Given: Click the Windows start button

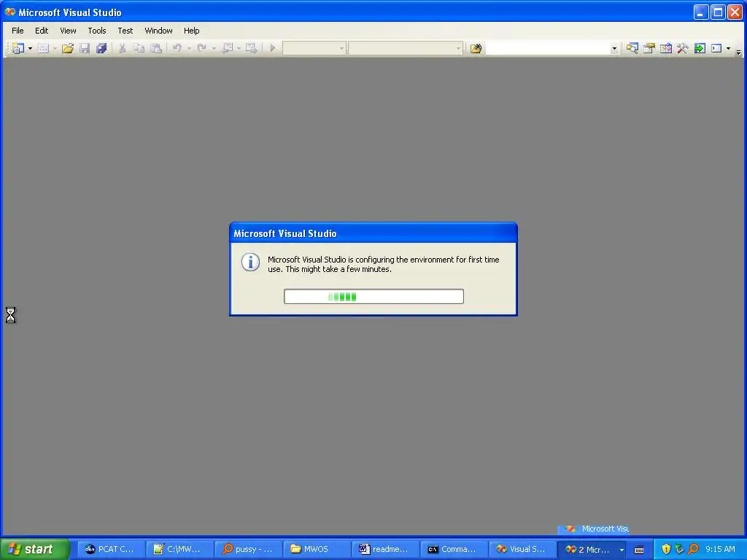Looking at the screenshot, I should pyautogui.click(x=35, y=549).
